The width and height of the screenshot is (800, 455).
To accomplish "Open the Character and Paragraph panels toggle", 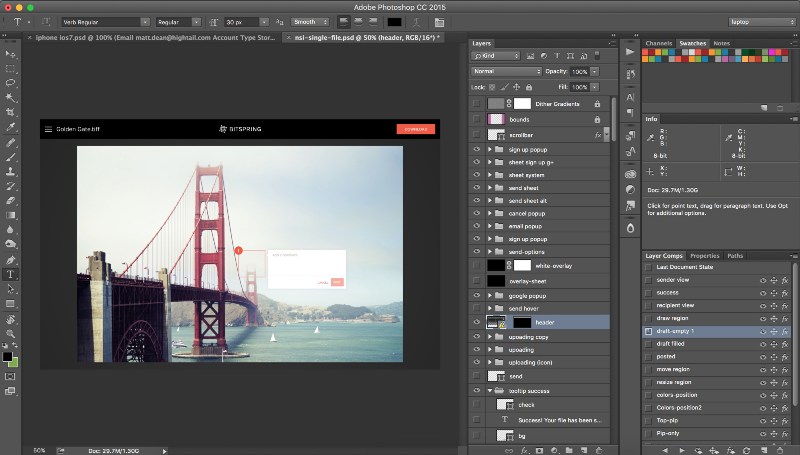I will [x=439, y=22].
